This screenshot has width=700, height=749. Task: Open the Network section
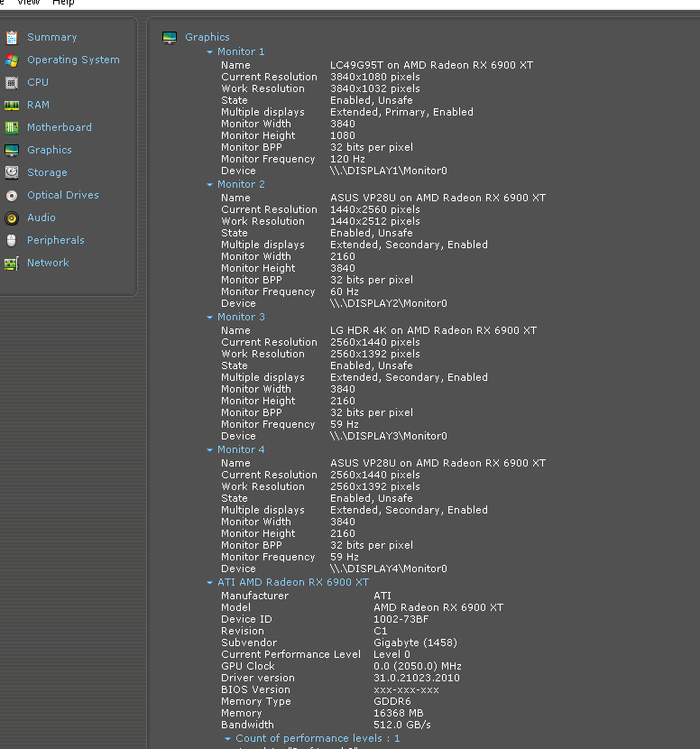[x=48, y=263]
